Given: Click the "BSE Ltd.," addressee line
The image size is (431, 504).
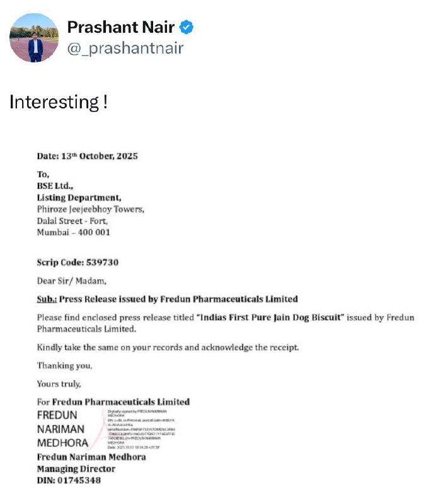Looking at the screenshot, I should (55, 186).
